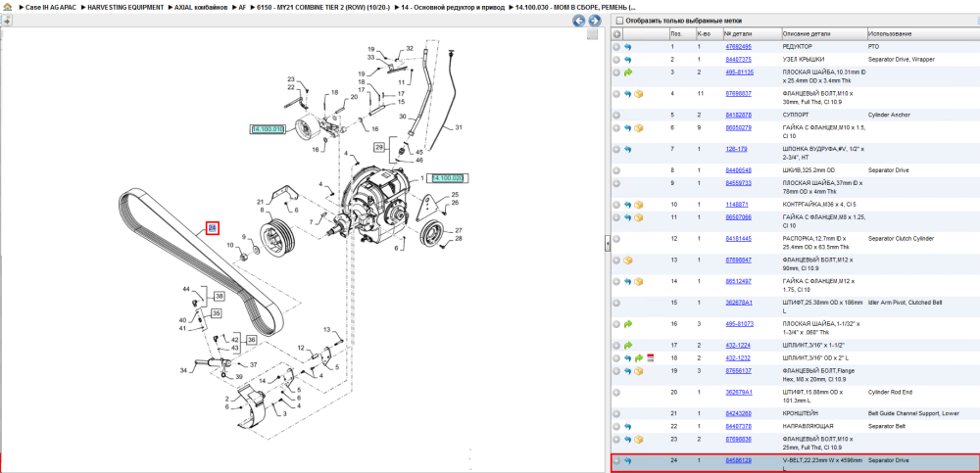Open the 14.100.010 reference label in diagram

[x=268, y=129]
